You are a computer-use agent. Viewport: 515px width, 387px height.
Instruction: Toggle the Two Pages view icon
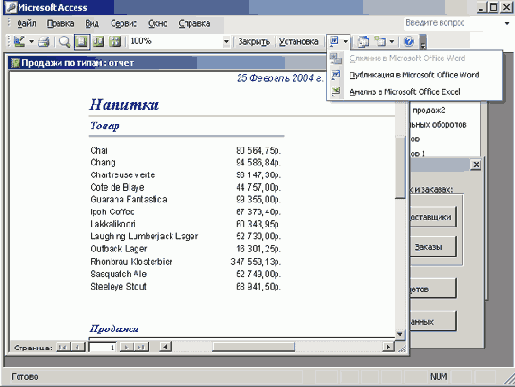click(x=98, y=42)
